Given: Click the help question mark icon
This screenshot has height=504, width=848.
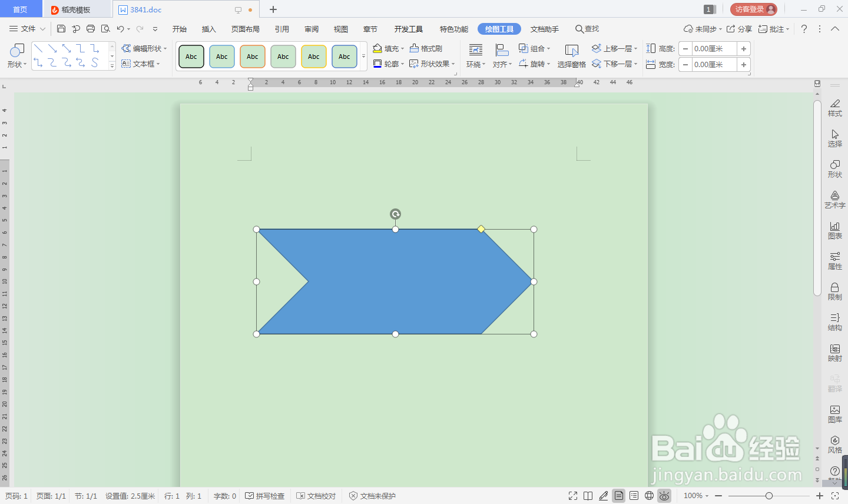Looking at the screenshot, I should [x=804, y=29].
